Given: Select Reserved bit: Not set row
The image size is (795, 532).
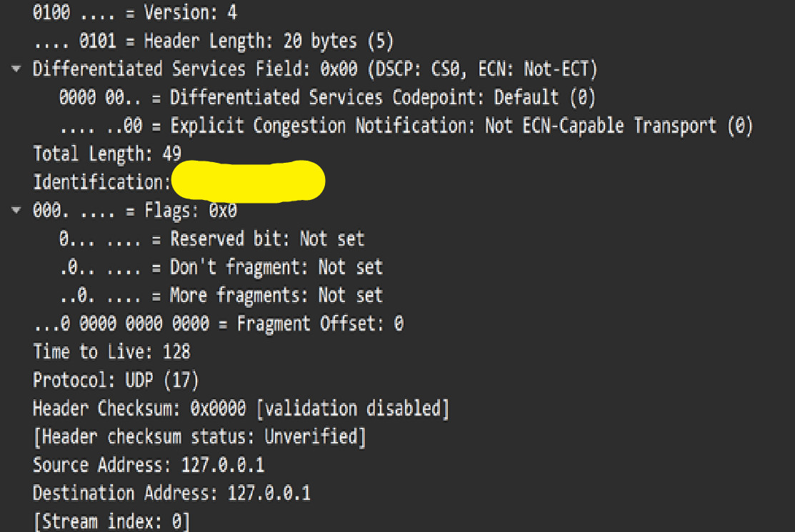Looking at the screenshot, I should point(212,239).
